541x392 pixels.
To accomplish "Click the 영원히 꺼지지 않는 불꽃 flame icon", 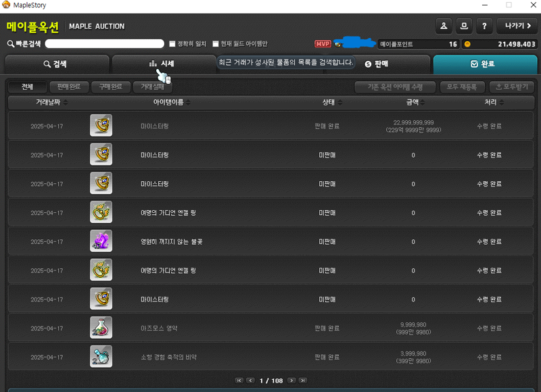I will 101,241.
